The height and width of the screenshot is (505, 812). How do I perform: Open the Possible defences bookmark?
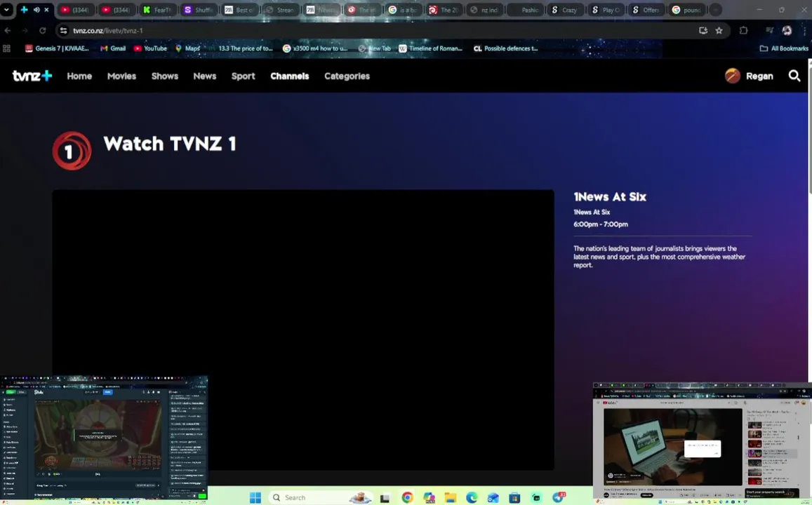click(x=506, y=48)
